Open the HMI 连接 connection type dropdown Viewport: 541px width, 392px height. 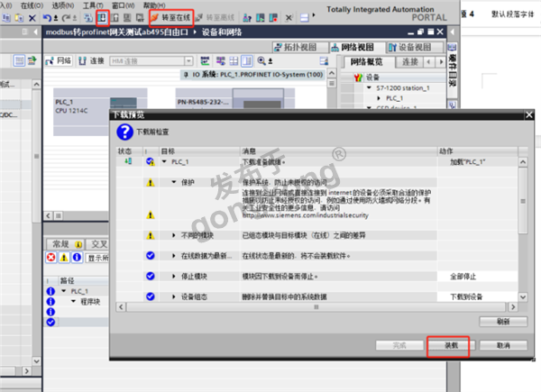click(188, 61)
